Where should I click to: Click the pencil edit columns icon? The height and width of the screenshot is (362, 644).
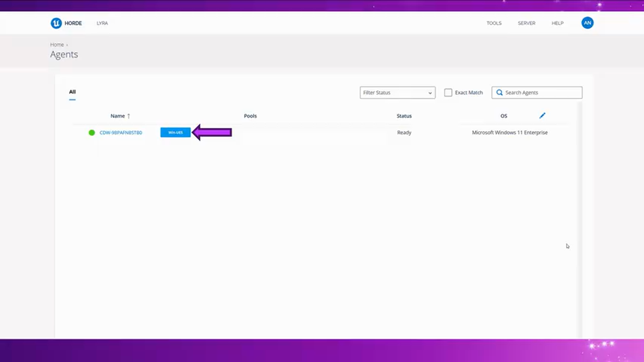(542, 116)
